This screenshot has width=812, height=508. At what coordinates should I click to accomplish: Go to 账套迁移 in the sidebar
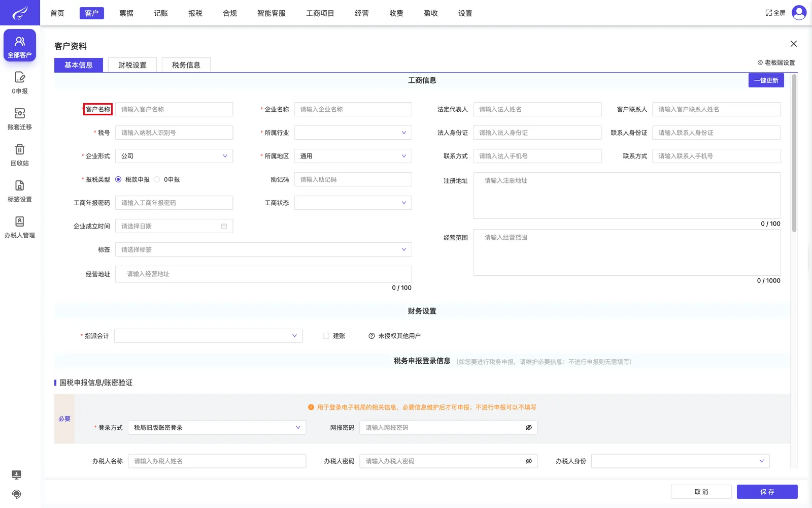pos(20,119)
